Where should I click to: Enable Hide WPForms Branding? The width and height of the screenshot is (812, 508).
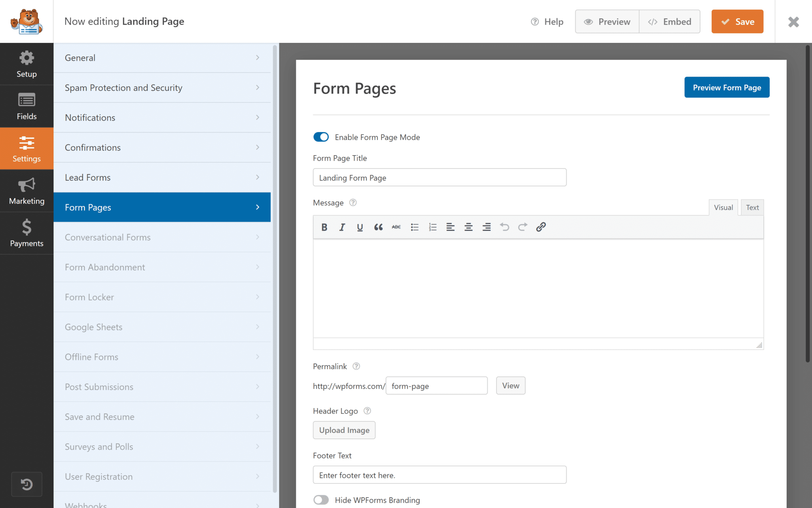[x=321, y=500]
